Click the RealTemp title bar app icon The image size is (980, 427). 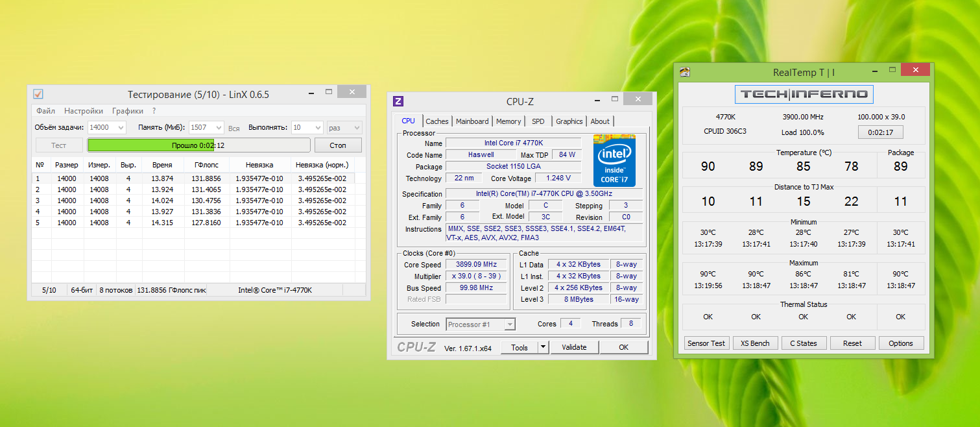[x=685, y=72]
